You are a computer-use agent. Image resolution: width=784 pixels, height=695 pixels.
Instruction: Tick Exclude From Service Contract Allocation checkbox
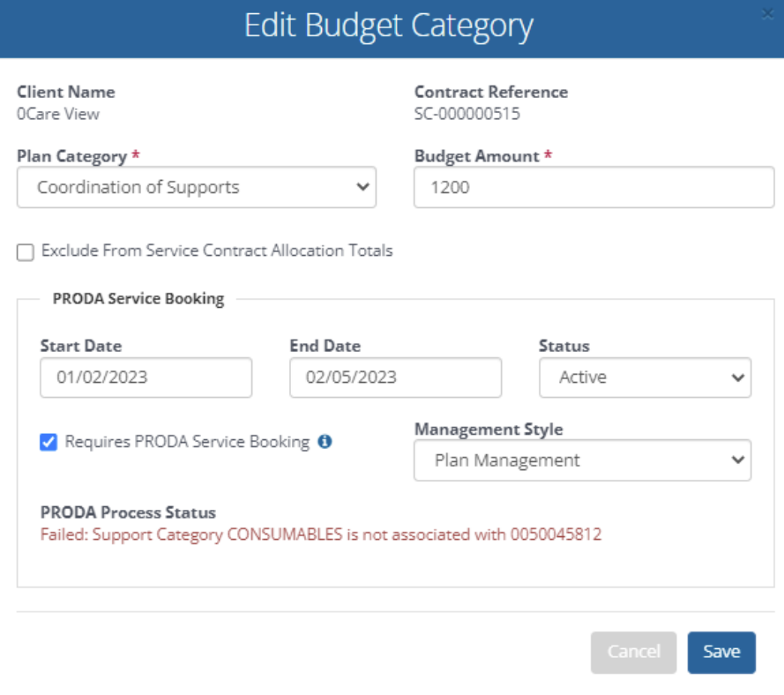pyautogui.click(x=25, y=252)
